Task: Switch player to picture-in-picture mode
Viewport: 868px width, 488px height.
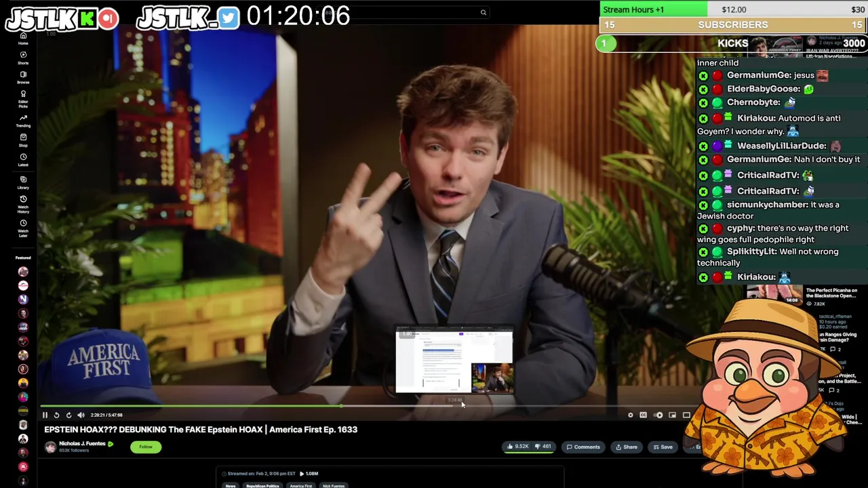Action: point(672,415)
